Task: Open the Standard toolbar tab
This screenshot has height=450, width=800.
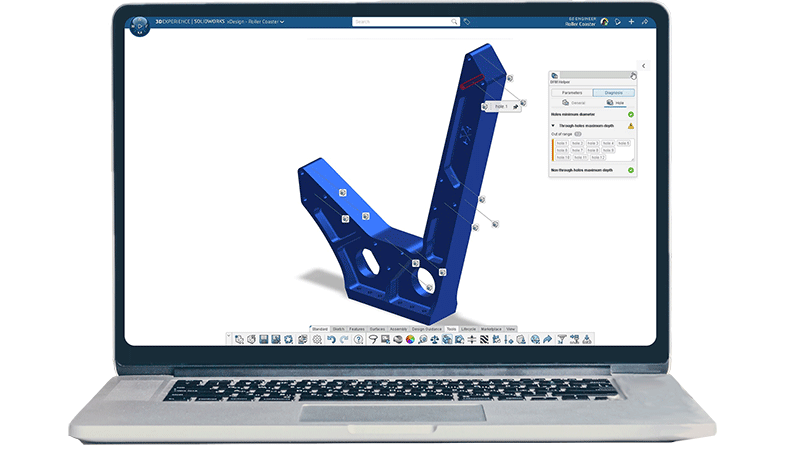Action: click(320, 329)
